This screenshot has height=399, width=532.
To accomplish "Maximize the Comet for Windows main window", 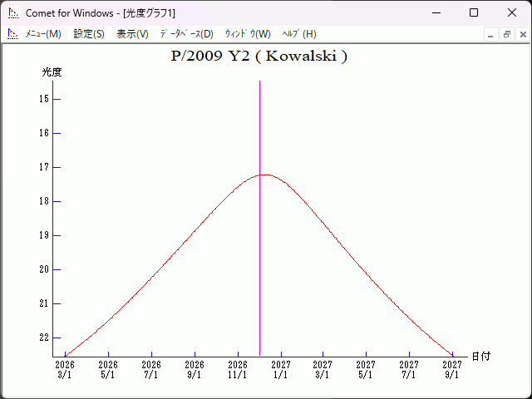I will (x=473, y=13).
